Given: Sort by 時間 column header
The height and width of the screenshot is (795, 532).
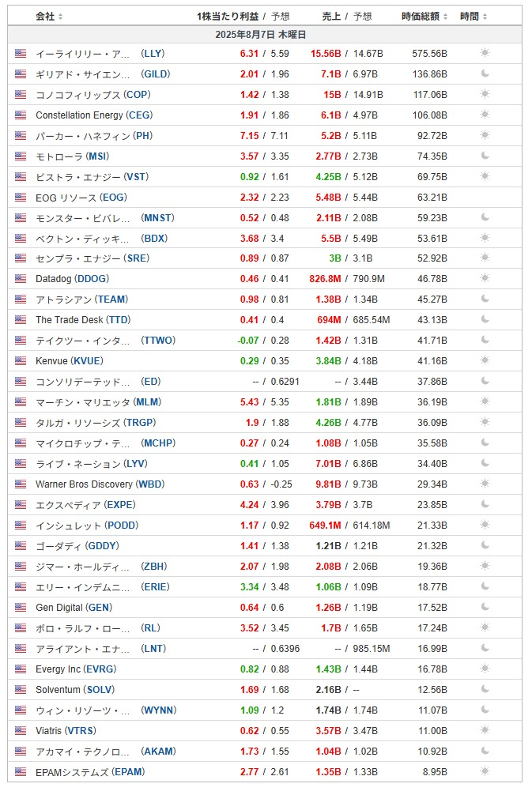Looking at the screenshot, I should tap(474, 17).
